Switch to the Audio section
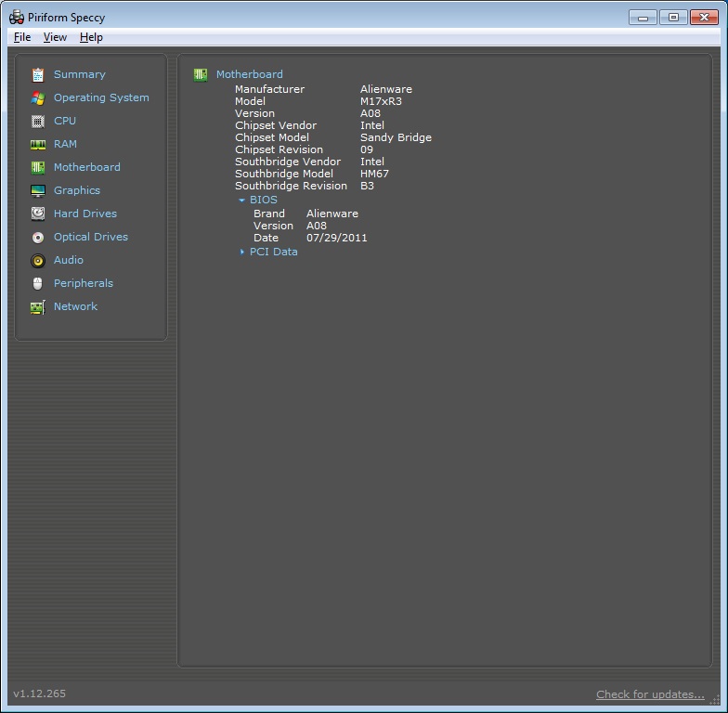 coord(69,260)
